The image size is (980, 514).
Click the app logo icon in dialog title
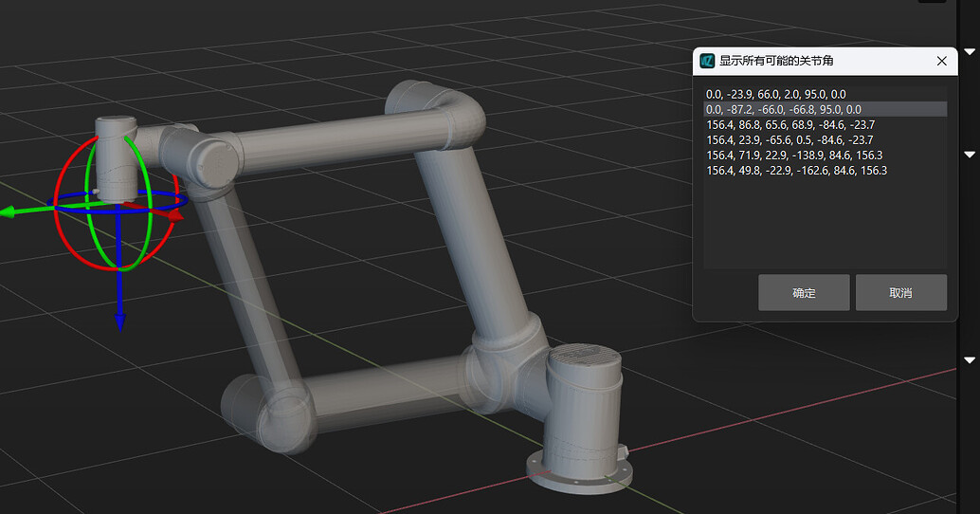pyautogui.click(x=707, y=61)
